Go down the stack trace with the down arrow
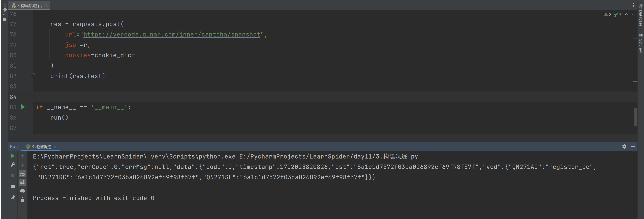 click(22, 165)
